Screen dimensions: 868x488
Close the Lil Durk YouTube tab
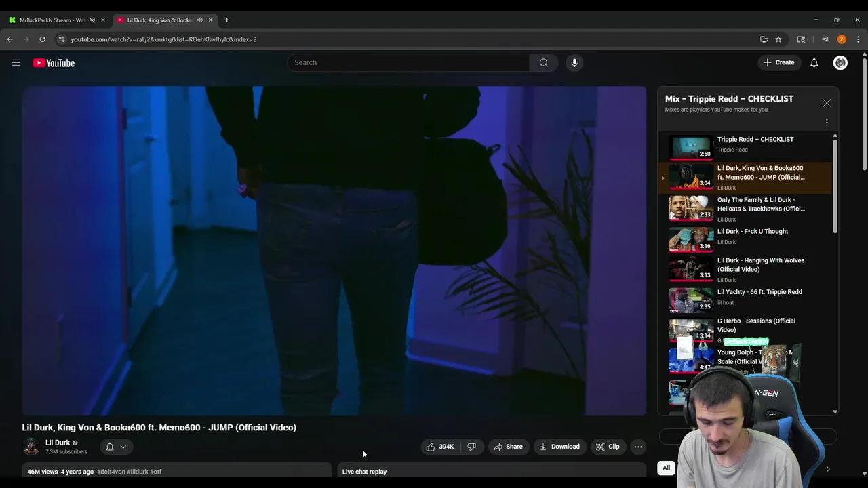tap(210, 20)
